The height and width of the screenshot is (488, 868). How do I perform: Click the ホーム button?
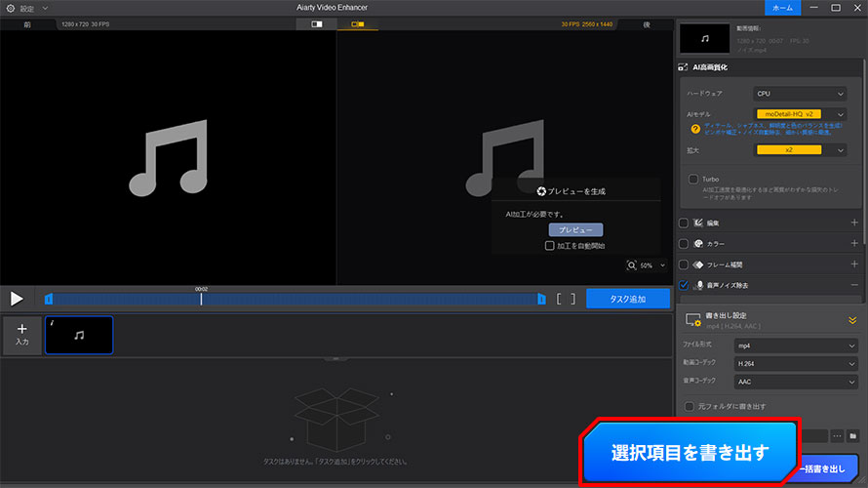click(782, 8)
